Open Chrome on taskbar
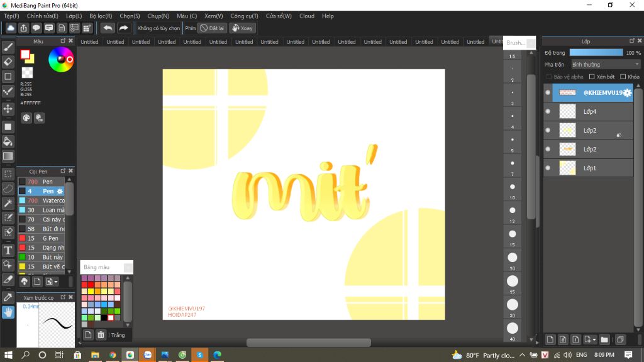This screenshot has height=362, width=644. click(113, 355)
